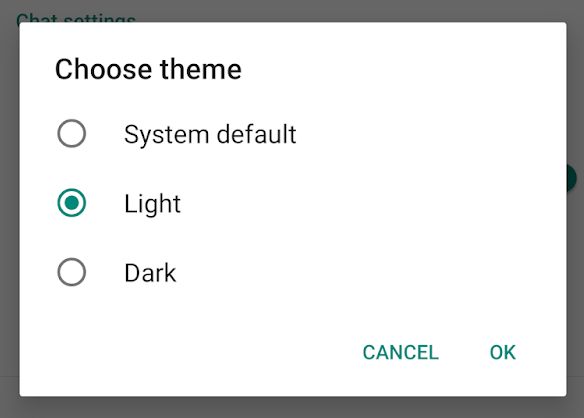Select the System default radio button
This screenshot has height=418, width=584.
pyautogui.click(x=72, y=133)
